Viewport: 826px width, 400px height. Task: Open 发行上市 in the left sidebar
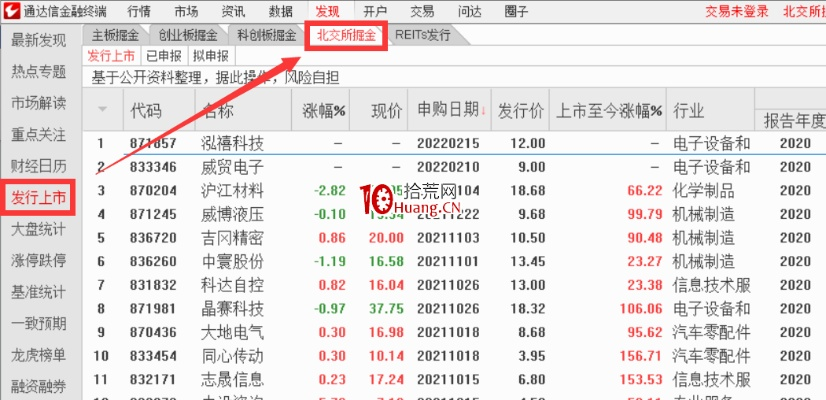(x=39, y=198)
